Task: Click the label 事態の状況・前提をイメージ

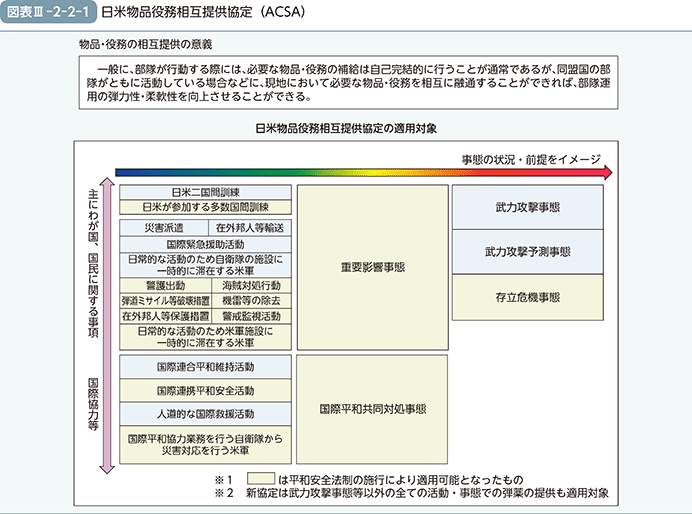Action: click(x=531, y=159)
